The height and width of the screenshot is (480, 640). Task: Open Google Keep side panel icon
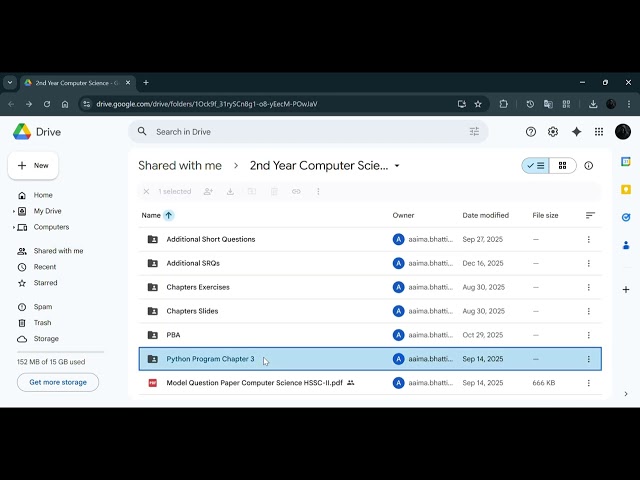(626, 189)
